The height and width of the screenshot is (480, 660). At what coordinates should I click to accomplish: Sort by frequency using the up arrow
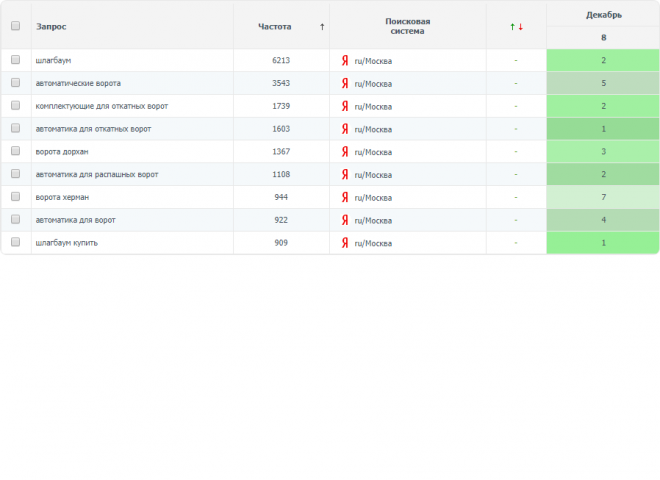point(322,27)
